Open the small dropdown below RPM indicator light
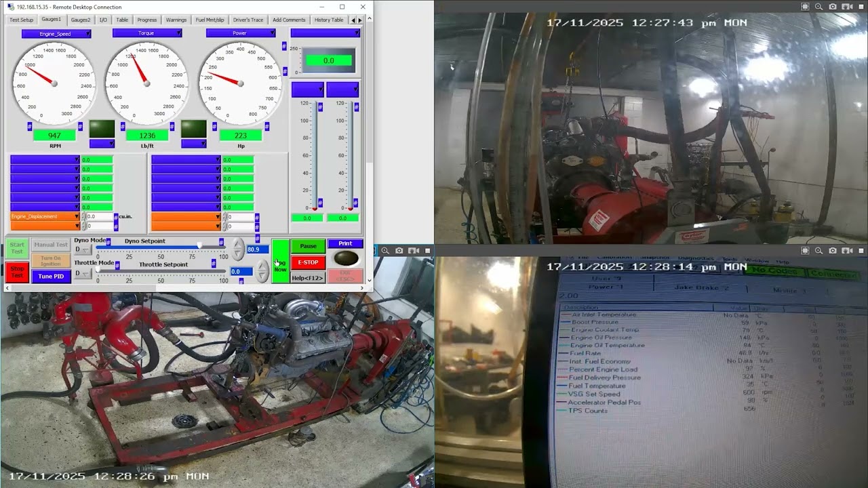This screenshot has height=488, width=868. tap(102, 144)
